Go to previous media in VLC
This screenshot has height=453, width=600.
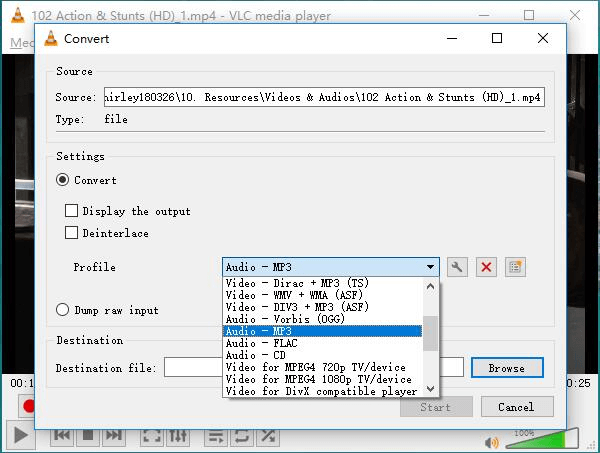(x=62, y=435)
